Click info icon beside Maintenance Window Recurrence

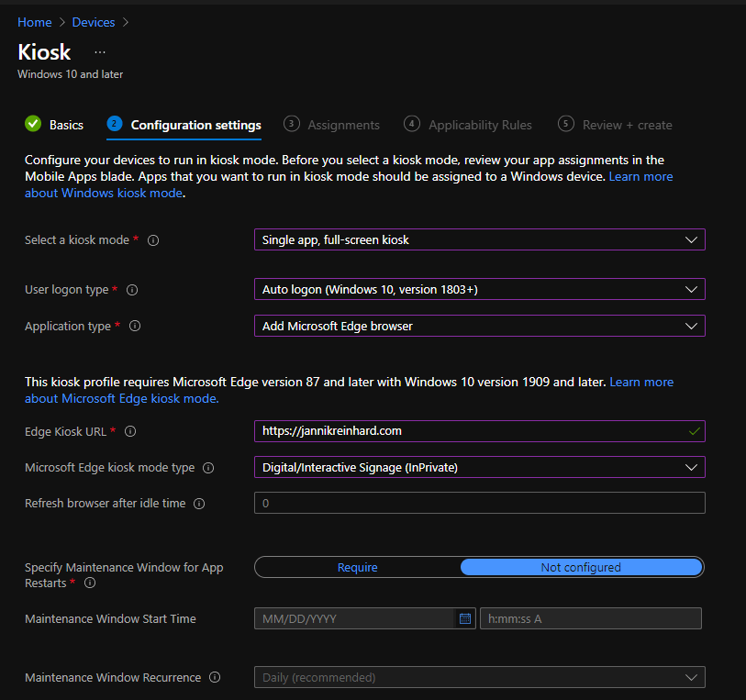(x=215, y=678)
